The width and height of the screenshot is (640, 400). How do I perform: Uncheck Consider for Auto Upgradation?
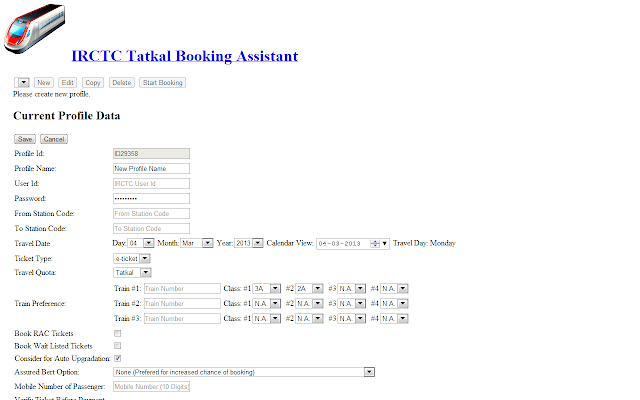coord(118,358)
